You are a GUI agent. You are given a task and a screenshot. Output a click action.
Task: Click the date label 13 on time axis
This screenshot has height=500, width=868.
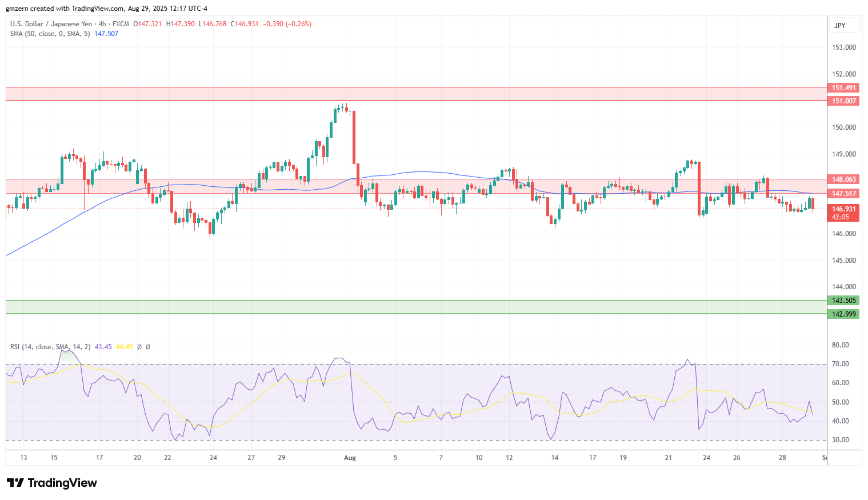click(x=23, y=458)
